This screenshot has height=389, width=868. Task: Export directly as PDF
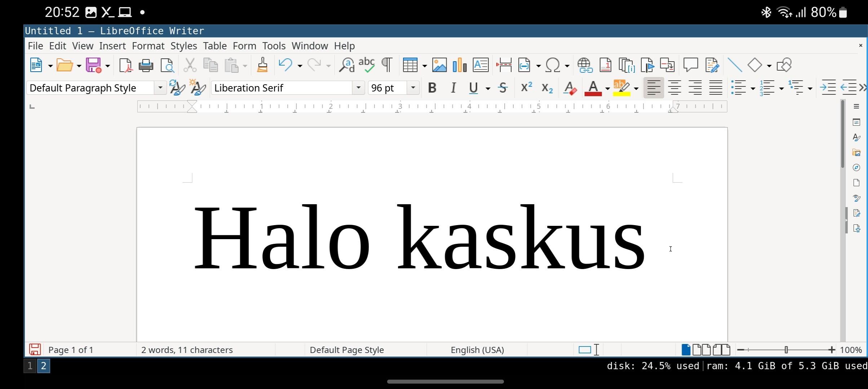tap(125, 66)
